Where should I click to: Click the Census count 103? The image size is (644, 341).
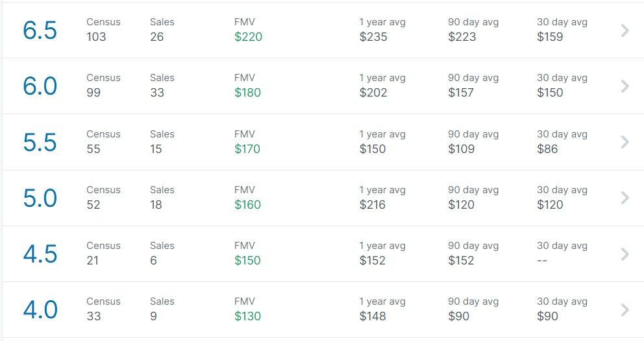pos(96,36)
